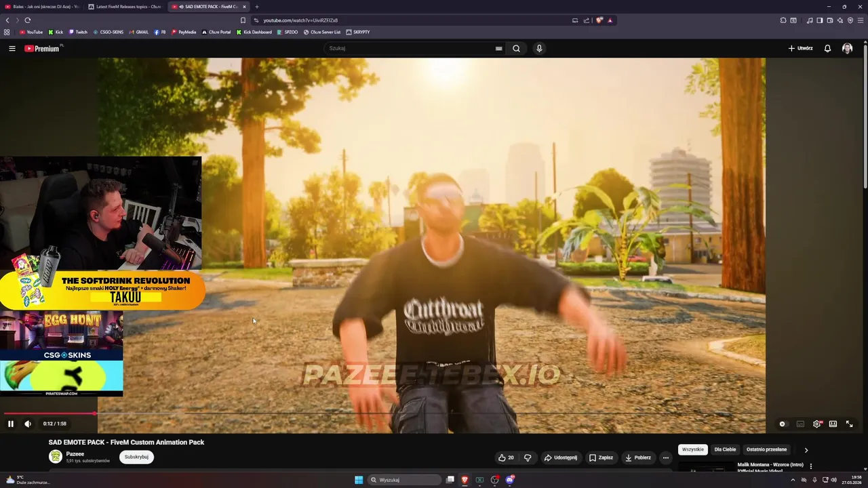Click the Zapisz save button

point(601,457)
